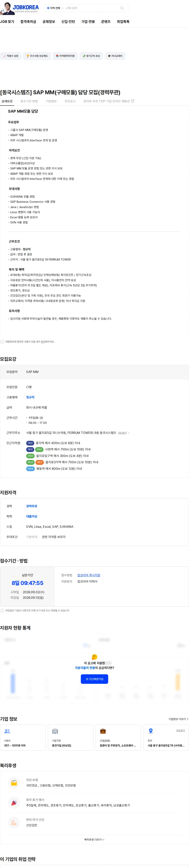This screenshot has height=868, width=189.
Task: Click the 로그인/회원가입 button
Action: pyautogui.click(x=94, y=679)
